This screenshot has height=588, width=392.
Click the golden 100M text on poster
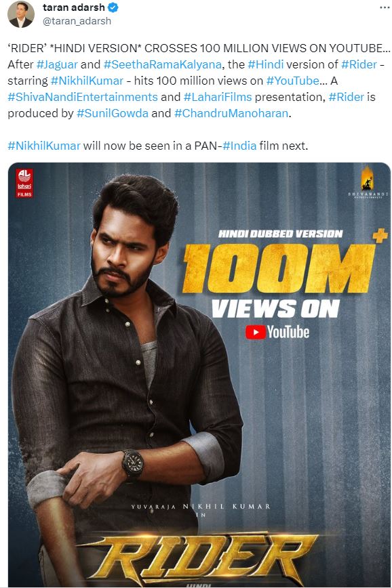click(x=279, y=268)
